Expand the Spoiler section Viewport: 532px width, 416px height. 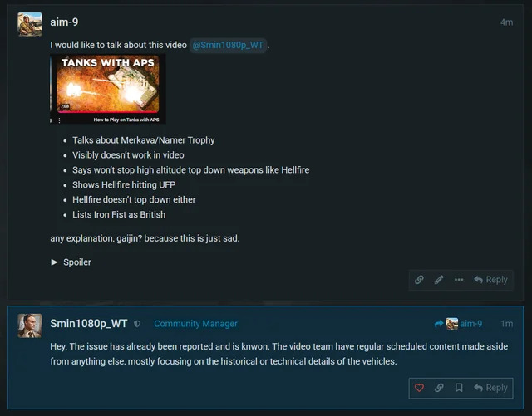pos(71,262)
